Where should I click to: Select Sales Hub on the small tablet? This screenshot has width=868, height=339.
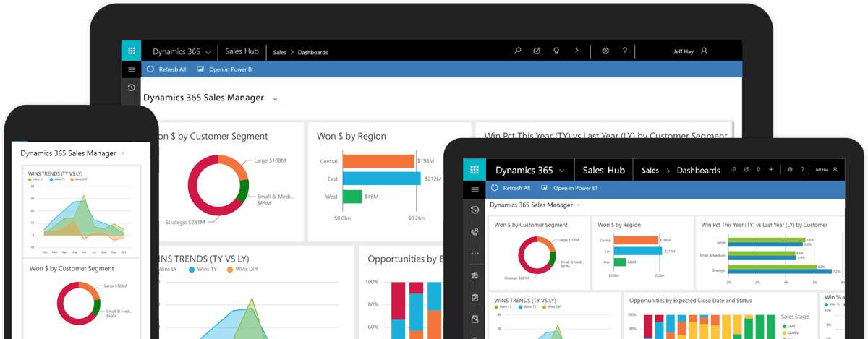click(603, 171)
